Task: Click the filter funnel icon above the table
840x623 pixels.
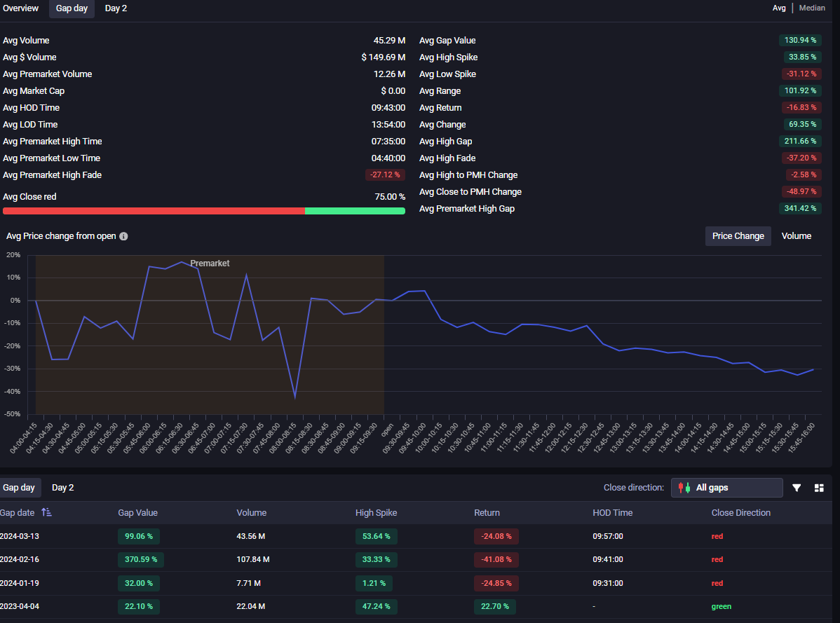Action: coord(797,488)
